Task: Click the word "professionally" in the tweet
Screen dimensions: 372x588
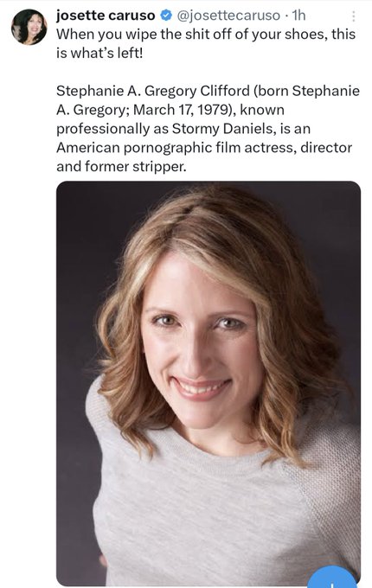Action: click(103, 129)
